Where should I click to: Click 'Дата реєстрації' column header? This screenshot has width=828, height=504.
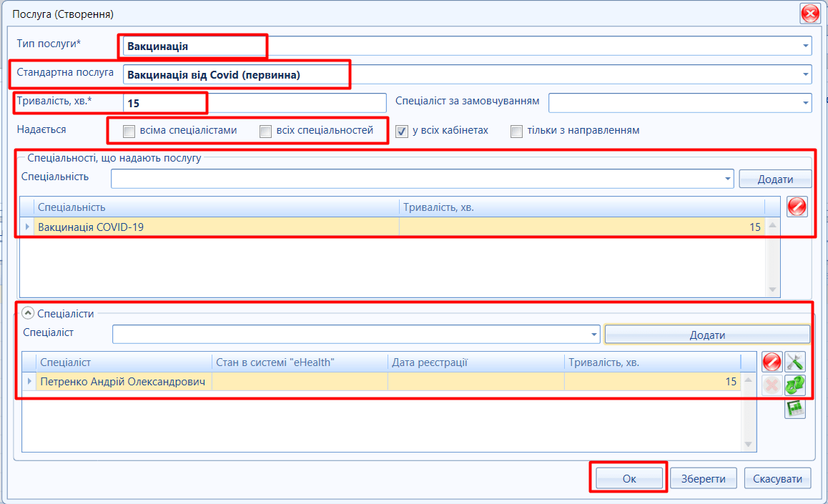pos(475,362)
